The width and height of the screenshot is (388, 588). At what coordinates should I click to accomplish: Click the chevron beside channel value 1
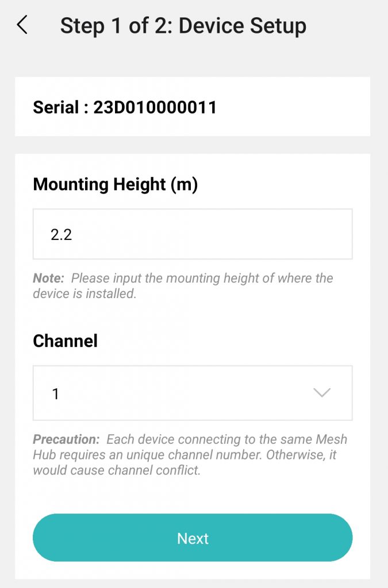coord(321,393)
